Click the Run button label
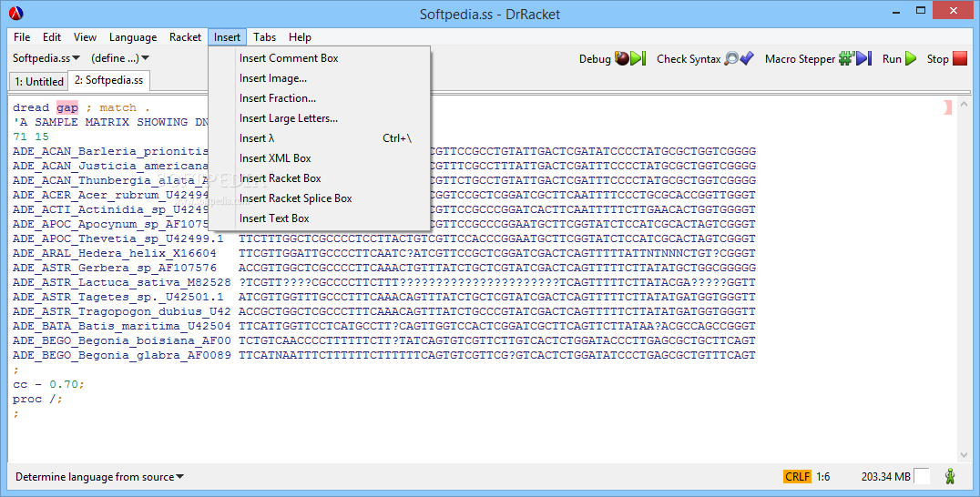This screenshot has height=497, width=980. 892,58
